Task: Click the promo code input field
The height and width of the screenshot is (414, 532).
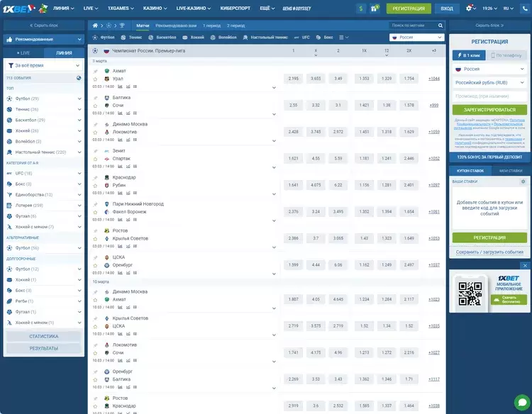Action: (x=489, y=96)
